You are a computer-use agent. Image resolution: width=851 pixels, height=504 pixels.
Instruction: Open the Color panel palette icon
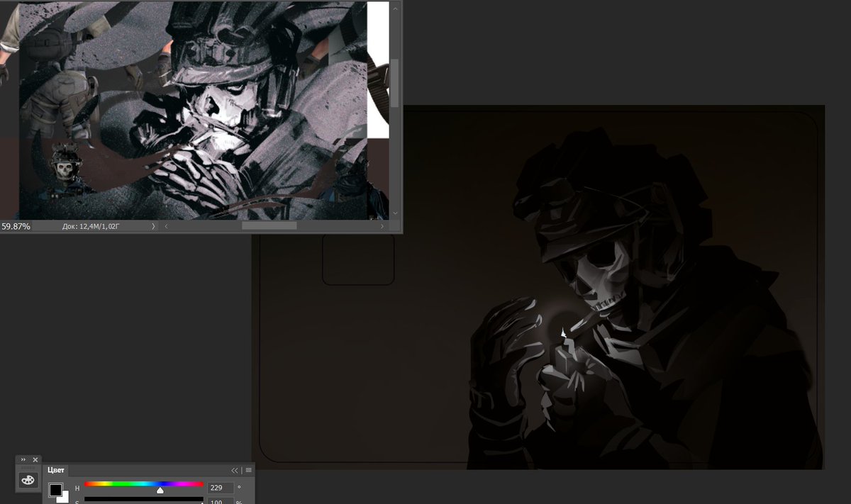tap(28, 480)
